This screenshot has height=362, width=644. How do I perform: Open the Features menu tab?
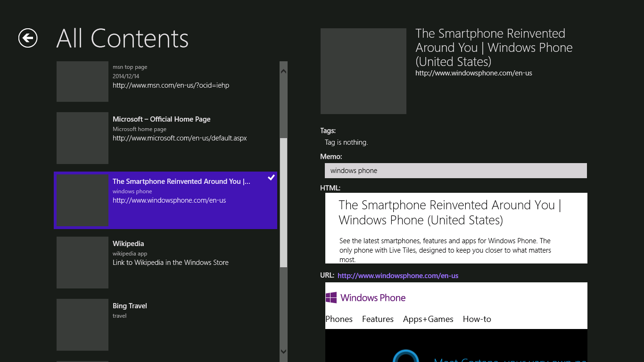click(378, 319)
